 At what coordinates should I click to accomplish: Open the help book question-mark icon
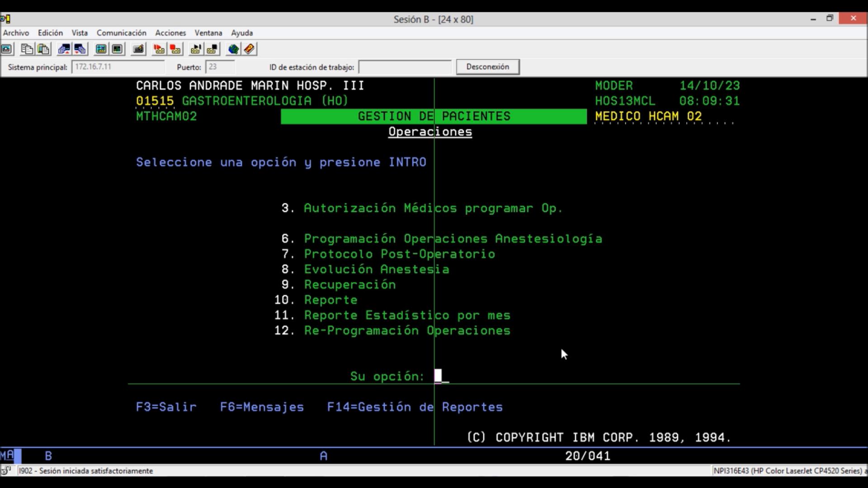[249, 49]
